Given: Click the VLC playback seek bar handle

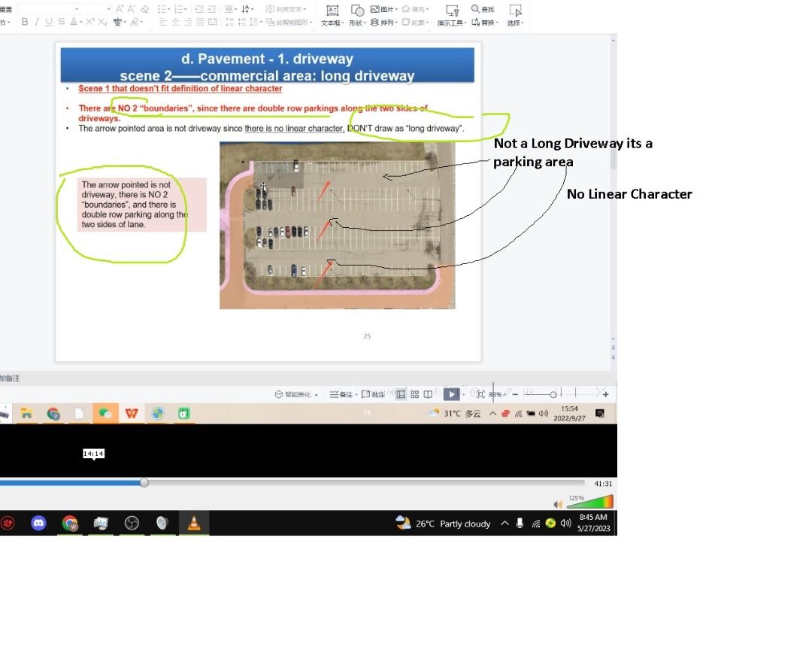Looking at the screenshot, I should [144, 483].
